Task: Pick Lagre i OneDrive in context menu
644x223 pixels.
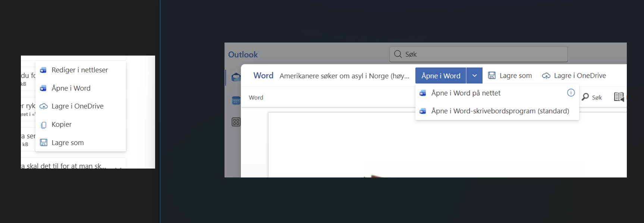Action: pos(81,106)
